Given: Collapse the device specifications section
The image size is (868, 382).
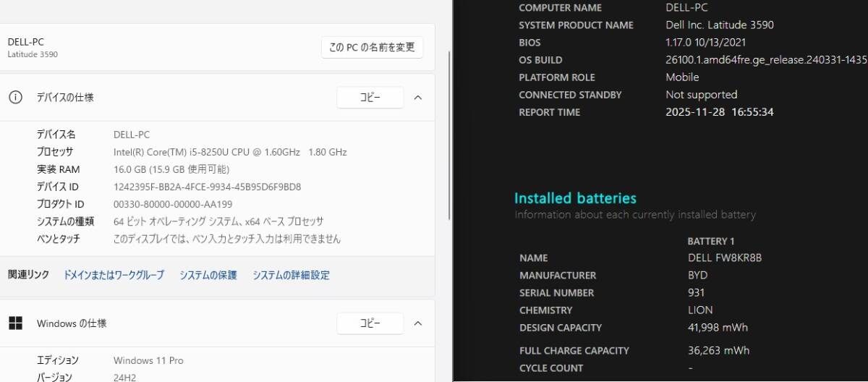Looking at the screenshot, I should coord(417,98).
